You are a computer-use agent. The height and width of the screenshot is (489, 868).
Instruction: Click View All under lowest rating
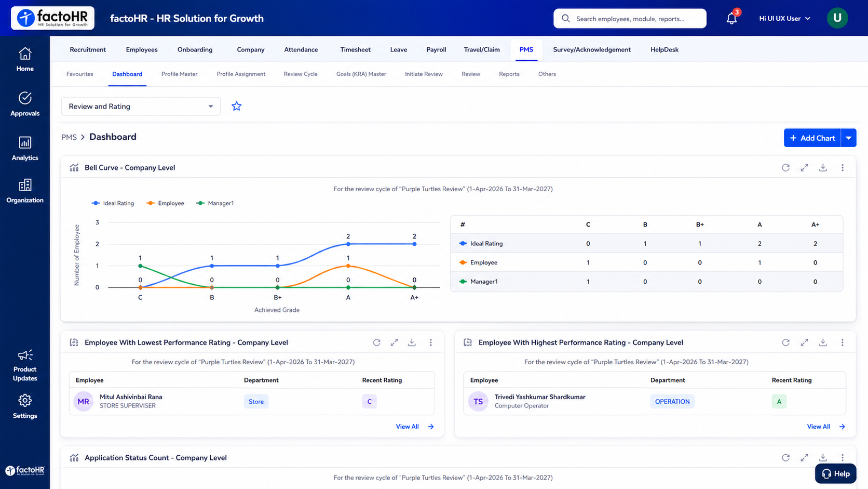pyautogui.click(x=415, y=427)
